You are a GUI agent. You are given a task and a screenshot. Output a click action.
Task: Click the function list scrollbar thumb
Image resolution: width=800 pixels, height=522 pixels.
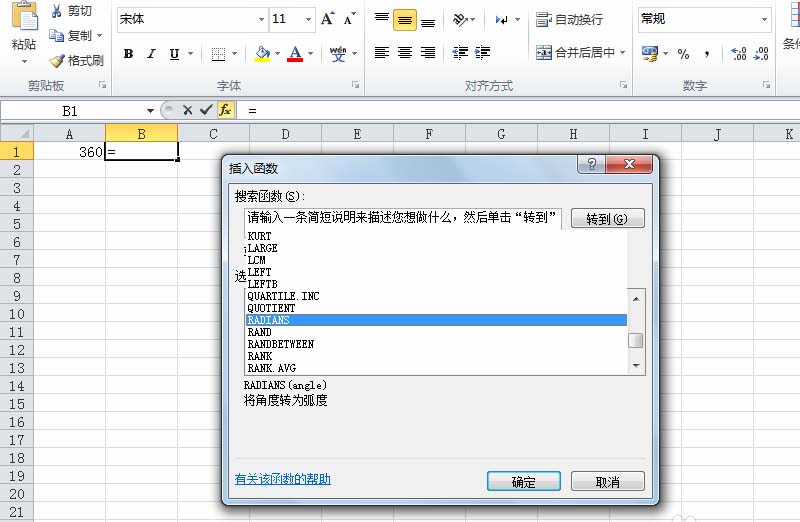coord(636,340)
